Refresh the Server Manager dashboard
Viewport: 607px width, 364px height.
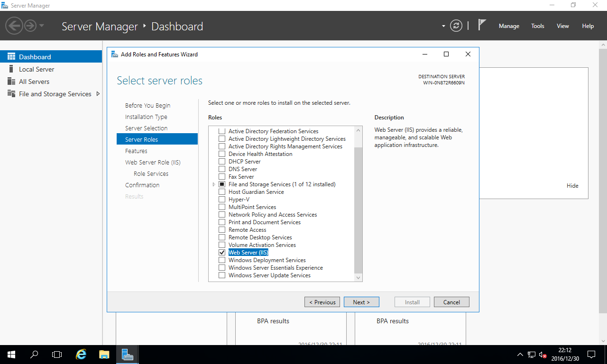[x=456, y=26]
